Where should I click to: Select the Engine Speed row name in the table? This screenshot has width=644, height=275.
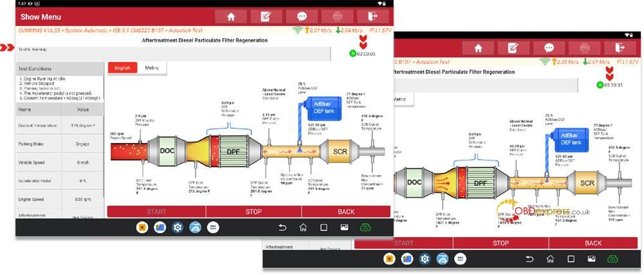click(x=39, y=200)
